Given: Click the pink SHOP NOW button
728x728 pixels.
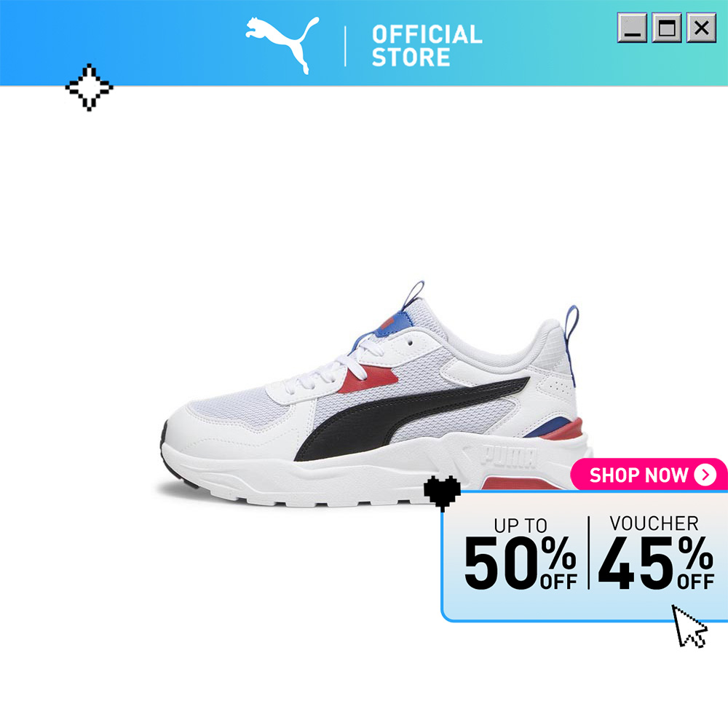Looking at the screenshot, I should point(649,475).
